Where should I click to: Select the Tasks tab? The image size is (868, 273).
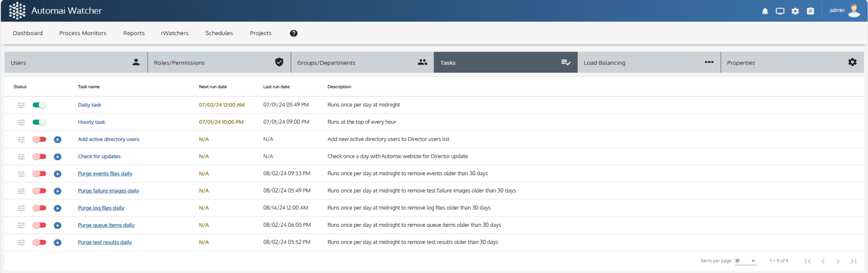coord(505,63)
